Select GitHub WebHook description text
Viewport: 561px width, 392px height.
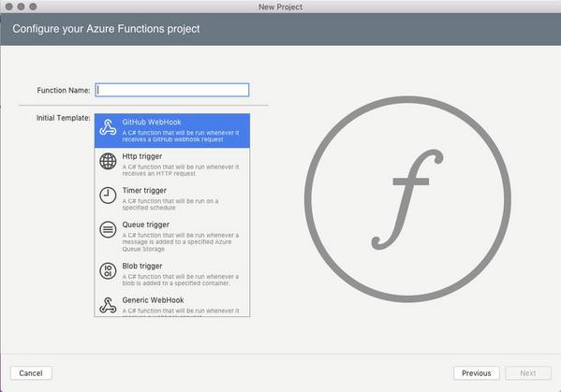[181, 137]
